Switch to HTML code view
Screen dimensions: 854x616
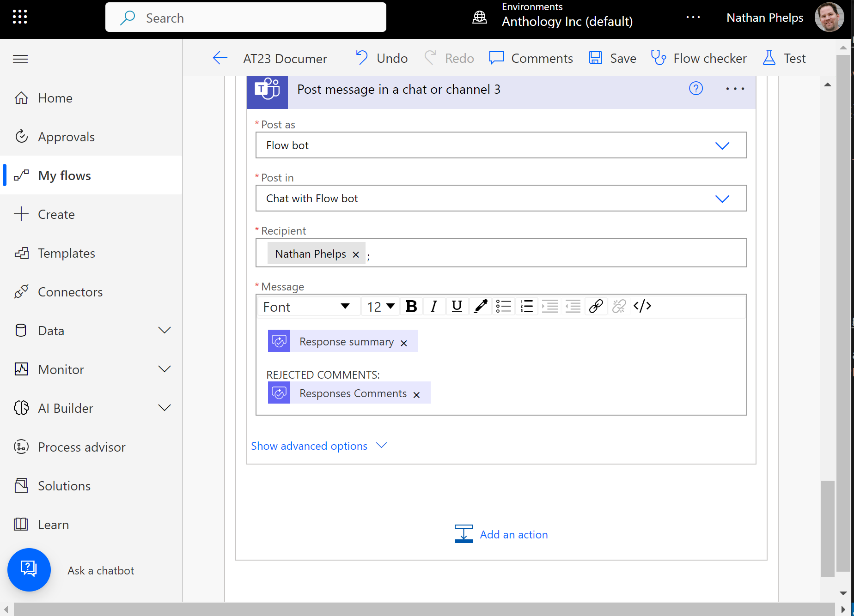click(x=642, y=306)
